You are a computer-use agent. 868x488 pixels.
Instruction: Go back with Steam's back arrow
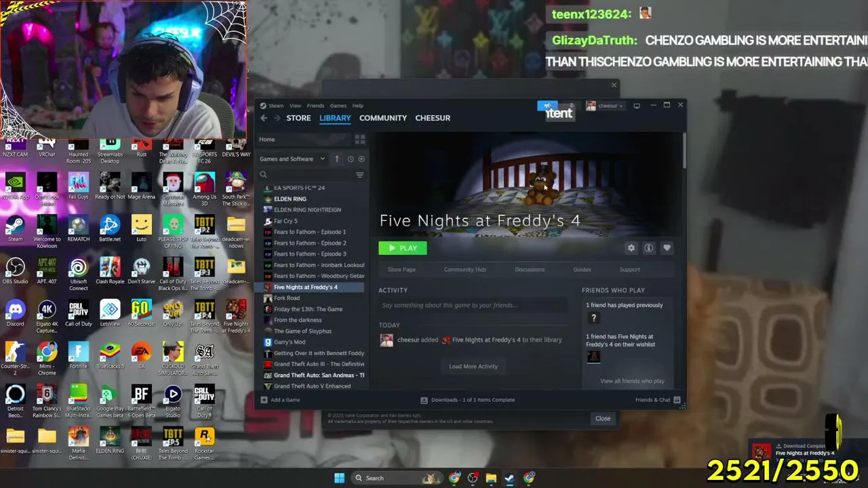click(264, 118)
